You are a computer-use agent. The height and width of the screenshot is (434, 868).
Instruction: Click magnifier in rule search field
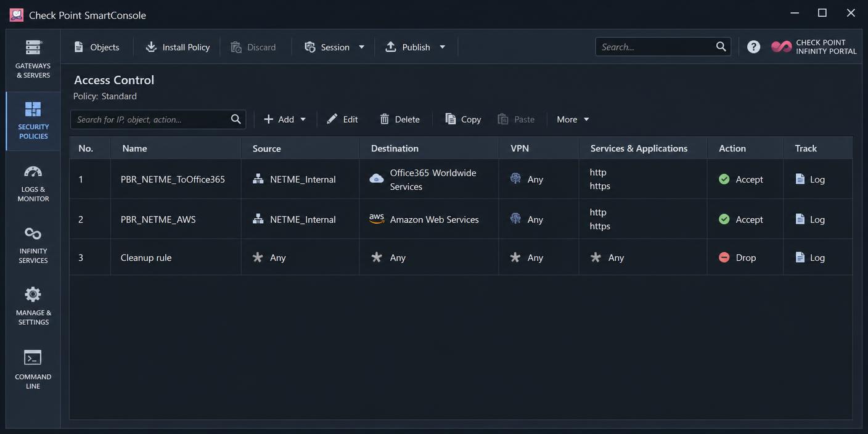coord(235,119)
